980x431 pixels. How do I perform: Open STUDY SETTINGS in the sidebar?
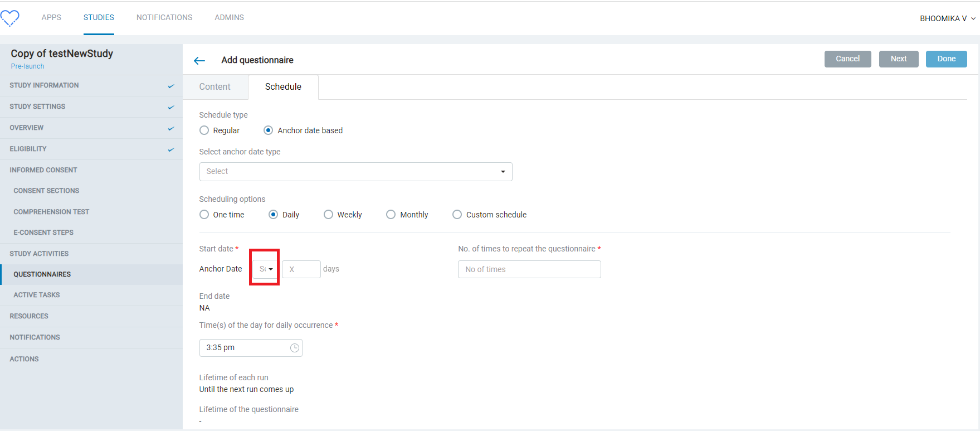tap(91, 107)
